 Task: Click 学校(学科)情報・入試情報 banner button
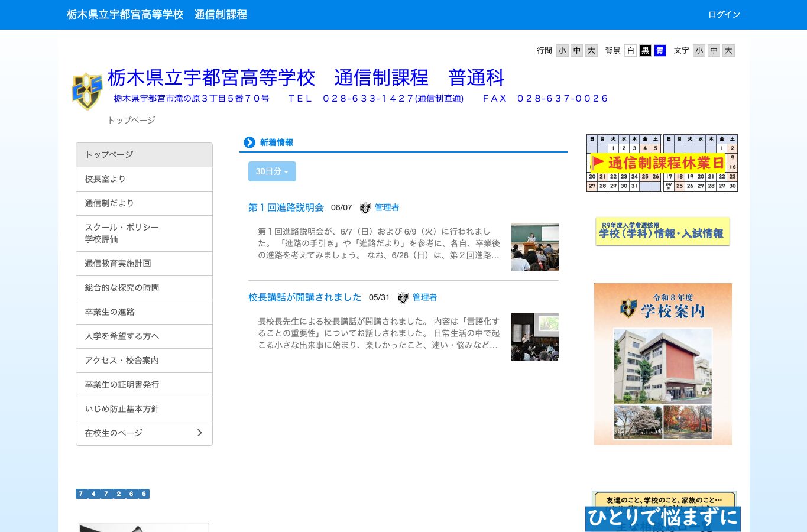coord(663,231)
